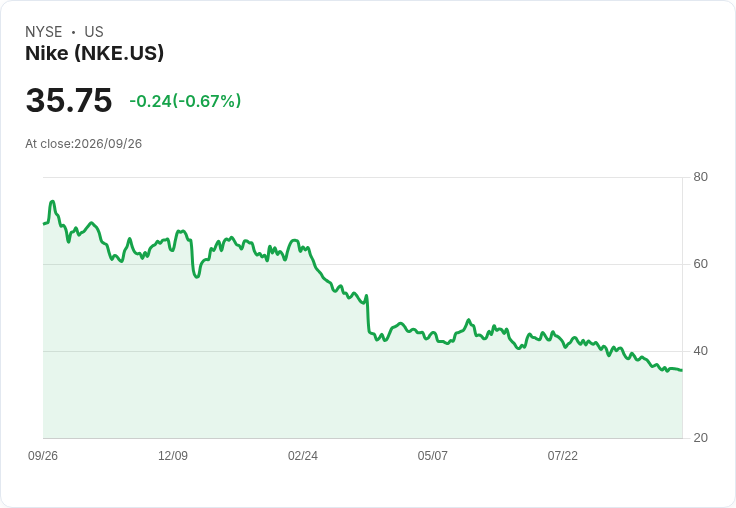Click the 20 y-axis label
This screenshot has width=736, height=508.
700,438
